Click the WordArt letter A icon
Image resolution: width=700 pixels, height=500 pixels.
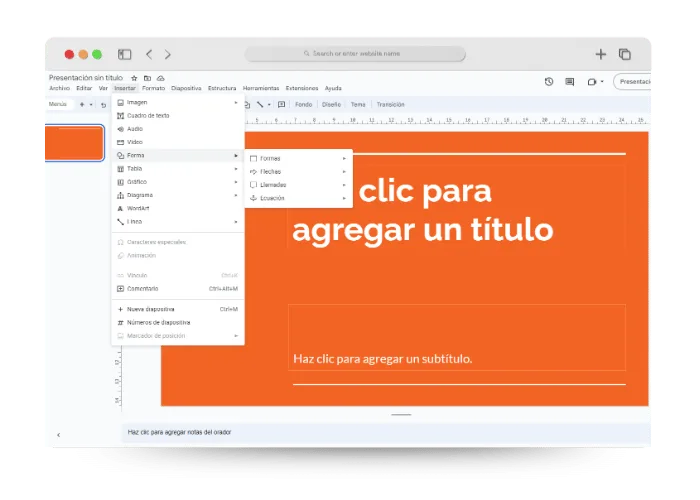click(120, 208)
